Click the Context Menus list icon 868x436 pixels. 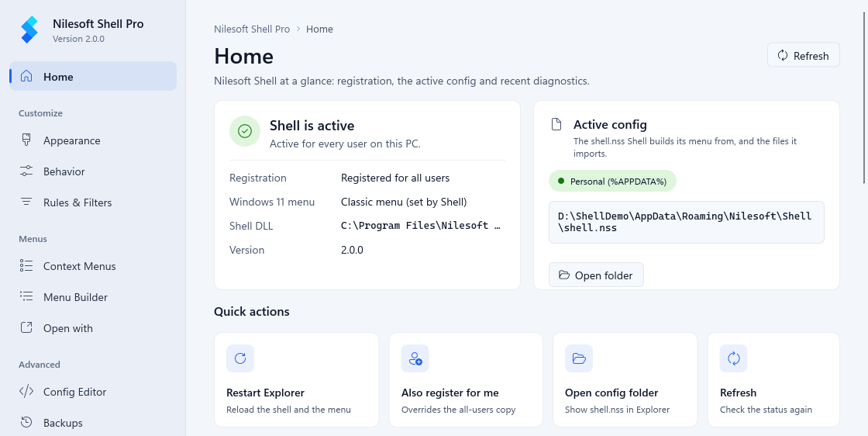pyautogui.click(x=26, y=266)
